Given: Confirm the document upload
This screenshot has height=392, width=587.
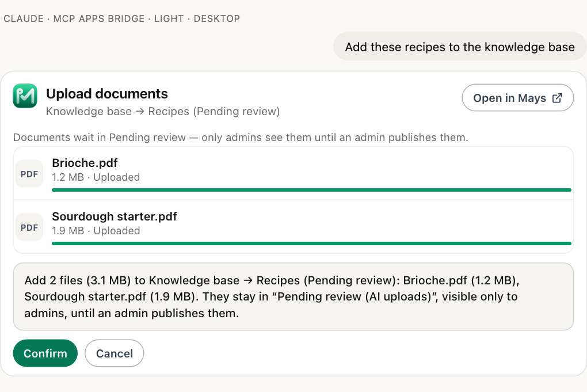Looking at the screenshot, I should (45, 353).
